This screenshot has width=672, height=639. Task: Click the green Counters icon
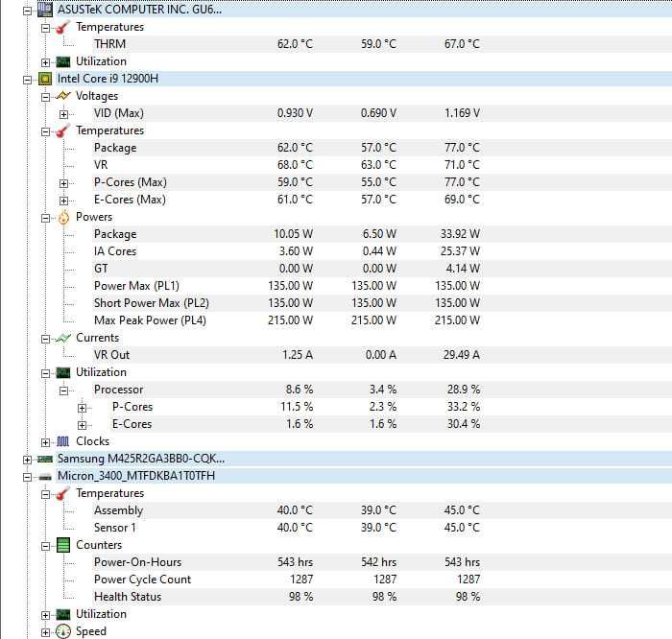coord(63,546)
